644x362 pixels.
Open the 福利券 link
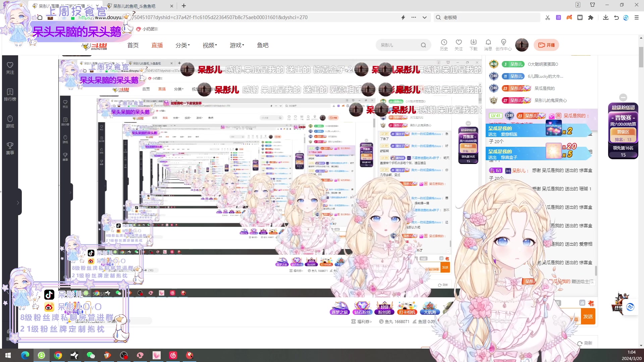click(x=361, y=321)
